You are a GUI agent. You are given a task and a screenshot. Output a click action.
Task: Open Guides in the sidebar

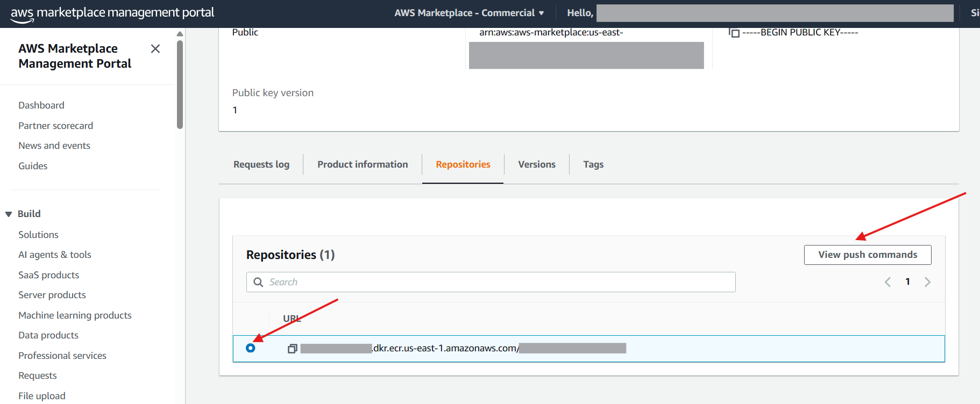33,166
